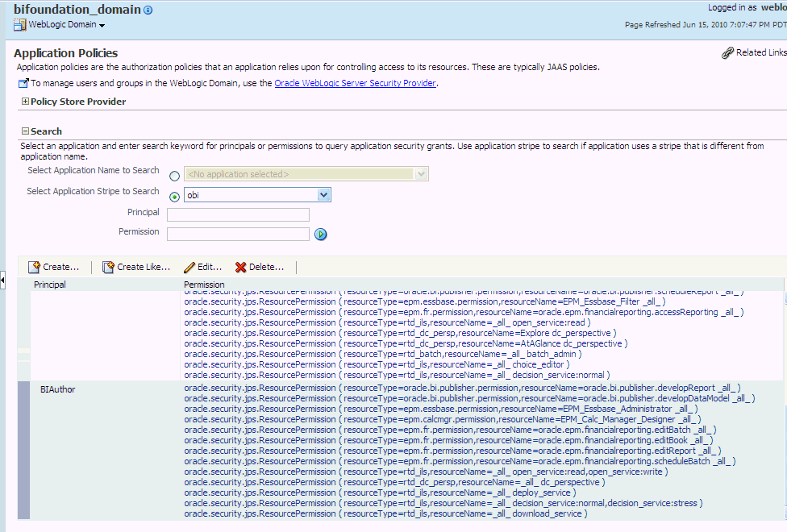Image resolution: width=787 pixels, height=532 pixels.
Task: Select the Application Name to Search radio button
Action: pos(174,174)
